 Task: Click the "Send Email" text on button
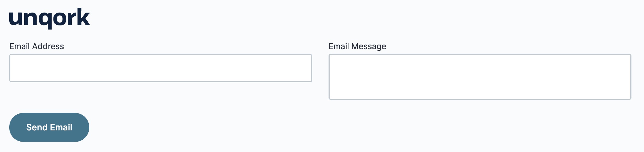49,127
